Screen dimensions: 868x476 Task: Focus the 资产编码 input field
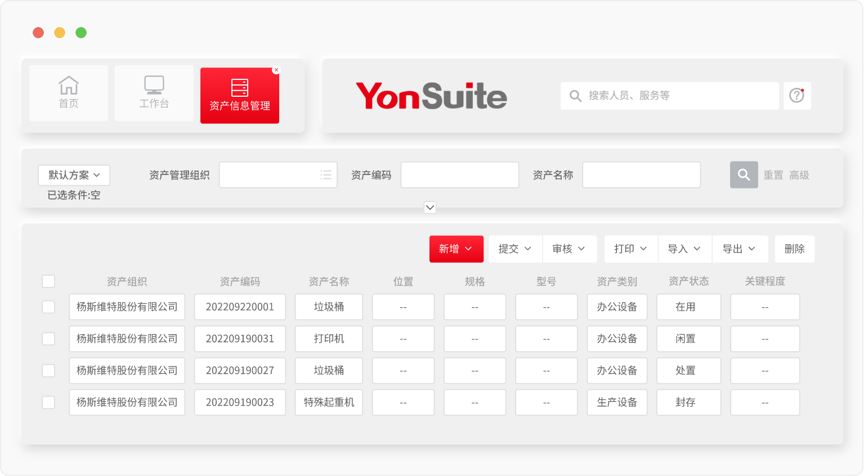click(459, 175)
